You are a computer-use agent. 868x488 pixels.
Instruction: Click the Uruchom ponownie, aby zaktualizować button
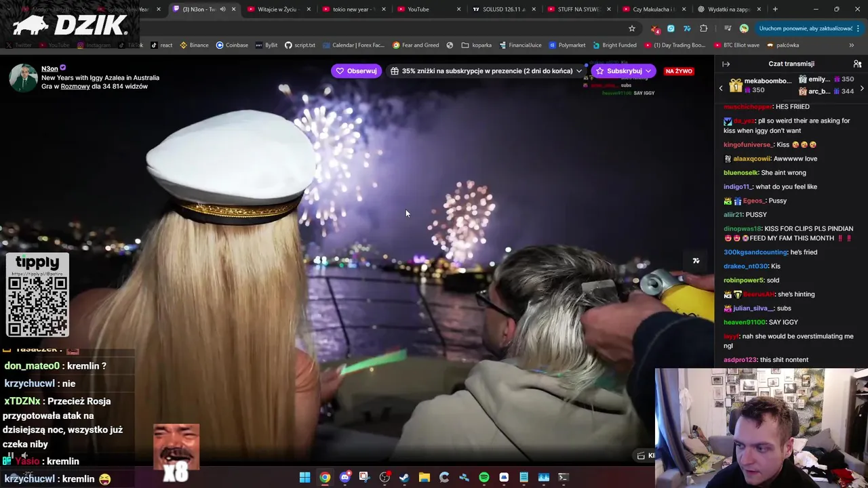(x=806, y=28)
